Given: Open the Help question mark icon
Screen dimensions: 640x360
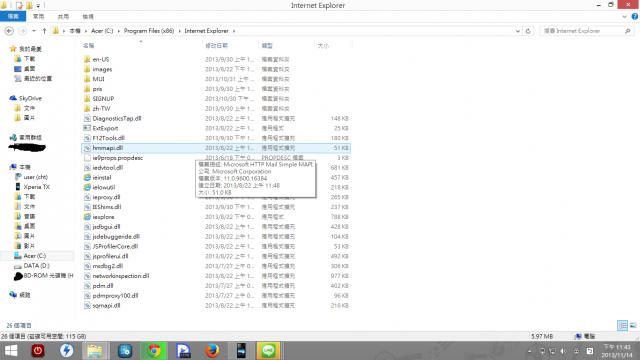Looking at the screenshot, I should point(634,17).
